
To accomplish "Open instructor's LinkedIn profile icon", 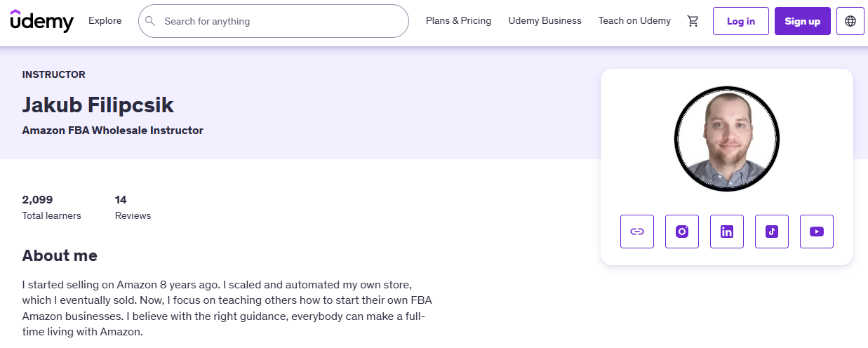I will 727,232.
